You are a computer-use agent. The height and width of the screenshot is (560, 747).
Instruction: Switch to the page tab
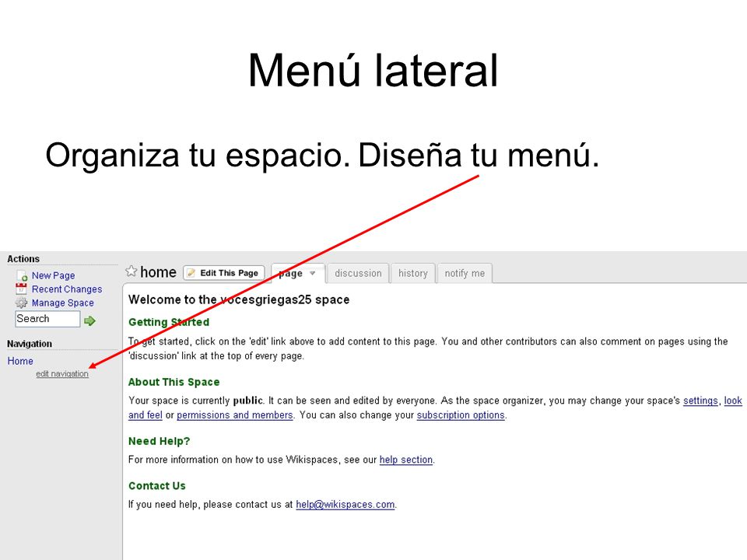(298, 273)
